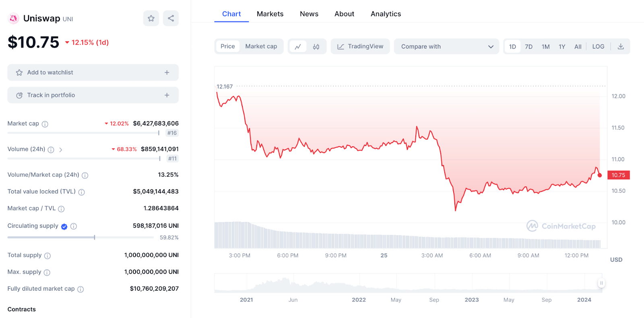This screenshot has height=318, width=644.
Task: Click the #11 volume rank badge
Action: (x=173, y=158)
